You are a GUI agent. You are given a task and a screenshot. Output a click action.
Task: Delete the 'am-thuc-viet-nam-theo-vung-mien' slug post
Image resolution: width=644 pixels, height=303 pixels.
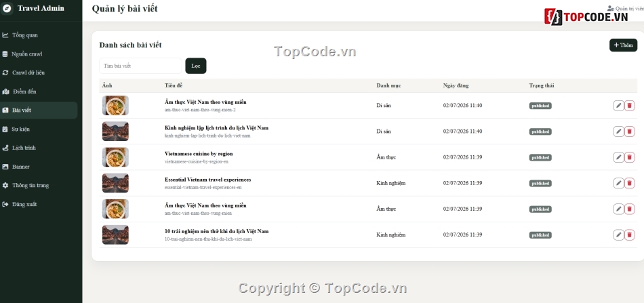tap(629, 209)
